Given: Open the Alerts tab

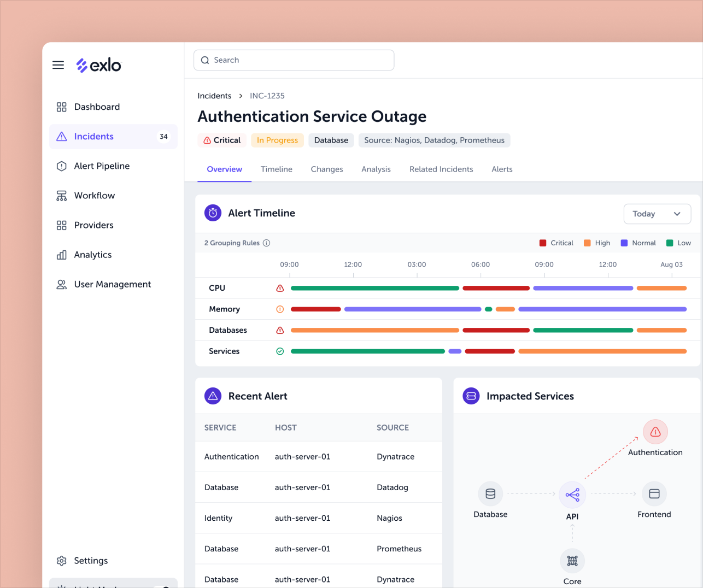Looking at the screenshot, I should (x=502, y=169).
